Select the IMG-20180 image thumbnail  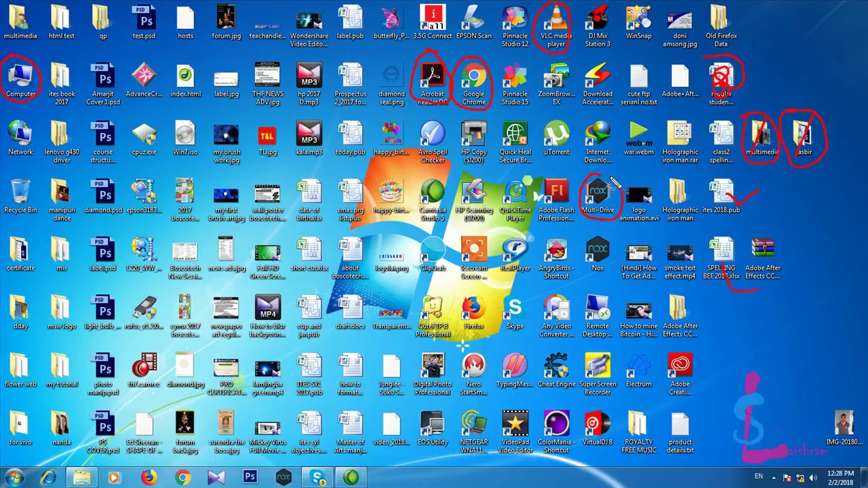click(844, 429)
